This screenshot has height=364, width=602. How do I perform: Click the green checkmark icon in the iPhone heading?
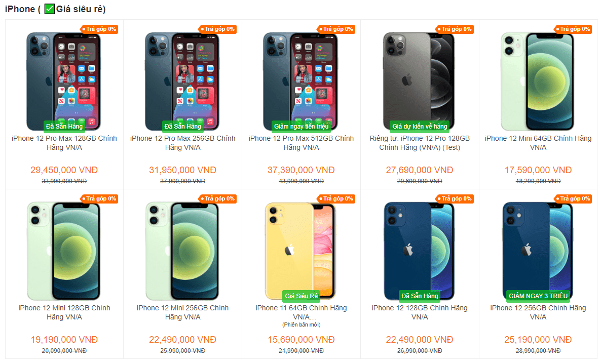[50, 9]
